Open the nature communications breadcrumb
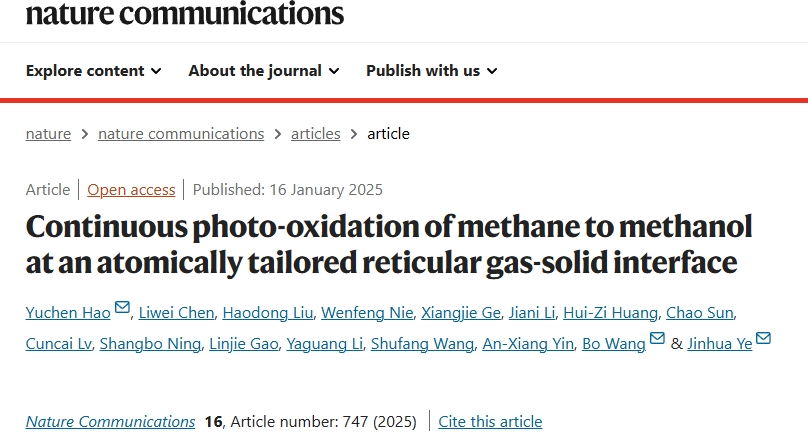Screen dimensions: 808x445 (181, 134)
